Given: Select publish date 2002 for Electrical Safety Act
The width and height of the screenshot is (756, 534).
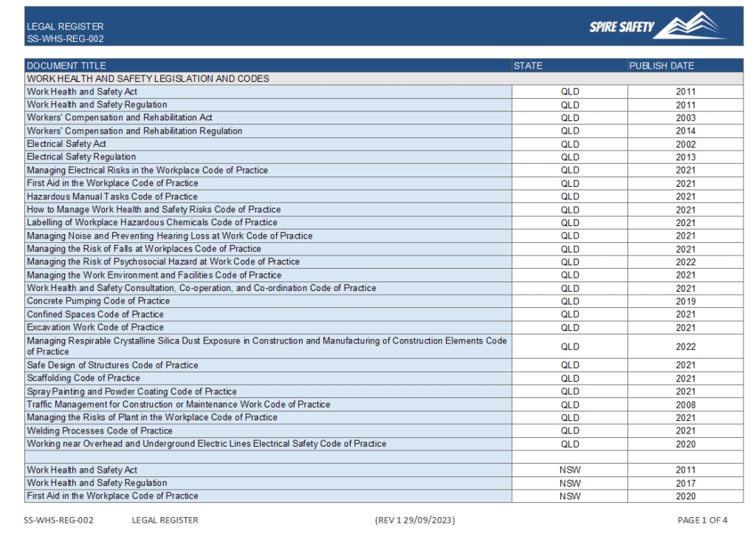Looking at the screenshot, I should click(686, 144).
